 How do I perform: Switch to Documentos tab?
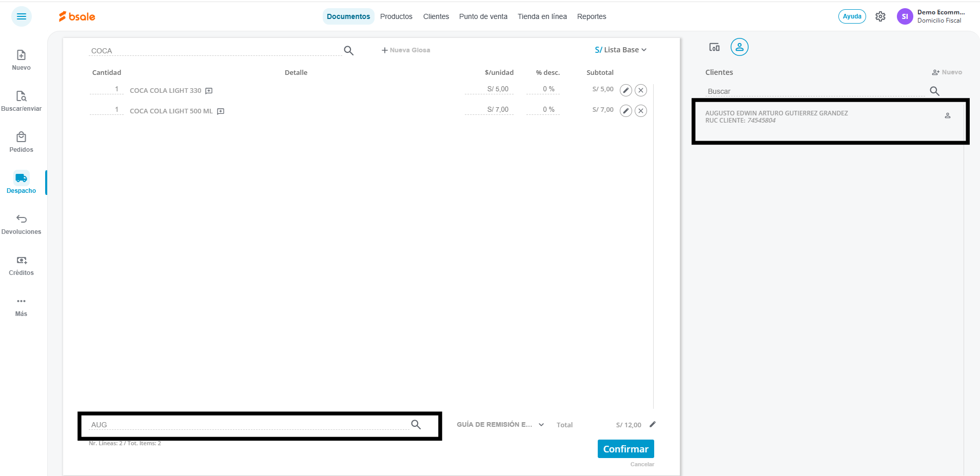click(x=348, y=16)
